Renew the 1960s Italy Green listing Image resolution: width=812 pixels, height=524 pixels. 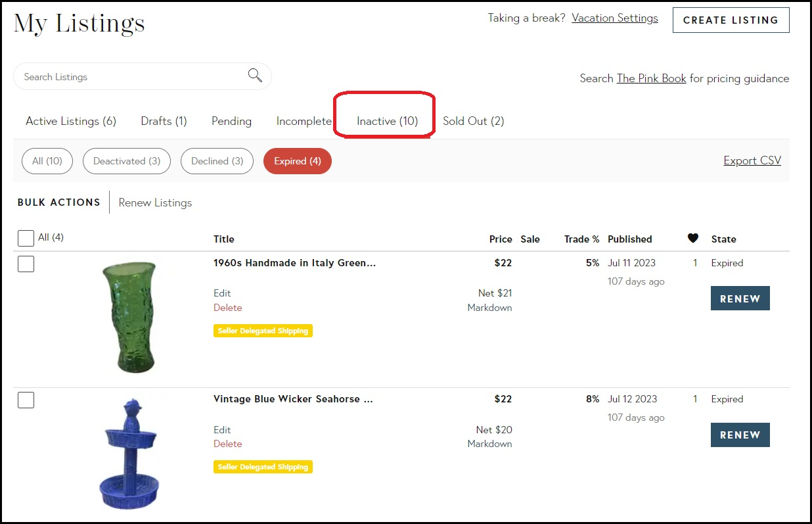pyautogui.click(x=740, y=298)
